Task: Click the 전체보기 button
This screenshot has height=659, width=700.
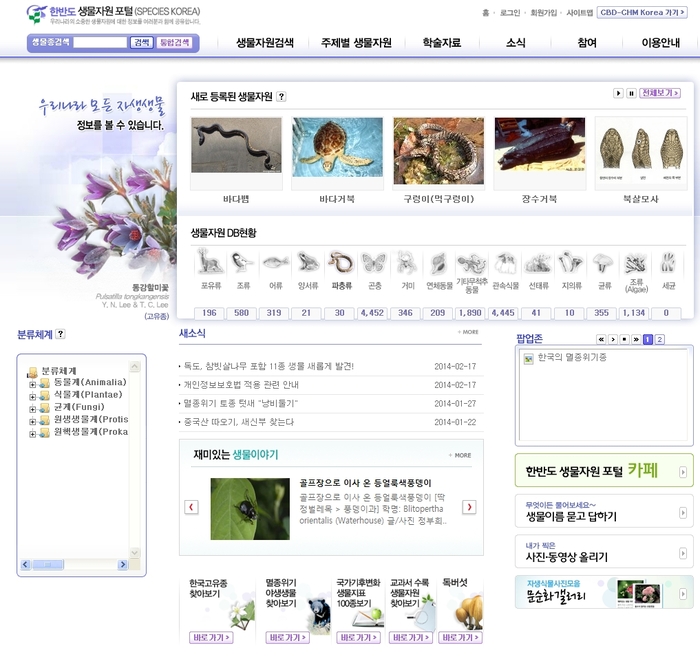Action: (x=661, y=93)
